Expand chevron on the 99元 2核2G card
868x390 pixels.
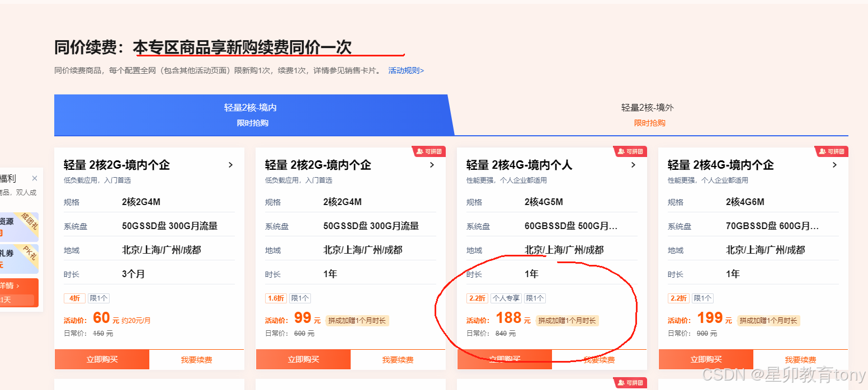tap(432, 165)
